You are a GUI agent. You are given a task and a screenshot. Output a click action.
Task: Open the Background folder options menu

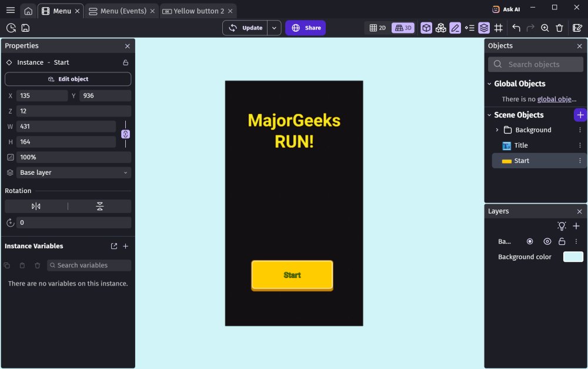pos(580,130)
